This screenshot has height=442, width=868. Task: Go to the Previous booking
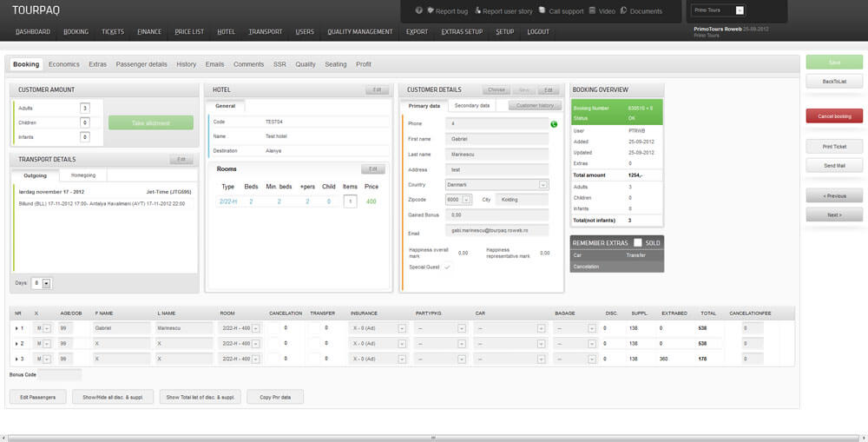click(834, 195)
